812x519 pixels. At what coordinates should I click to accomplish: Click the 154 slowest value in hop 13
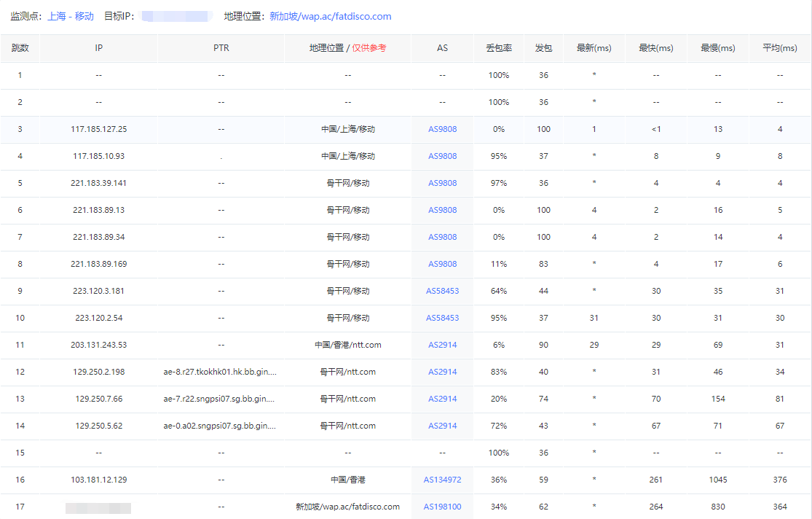718,399
